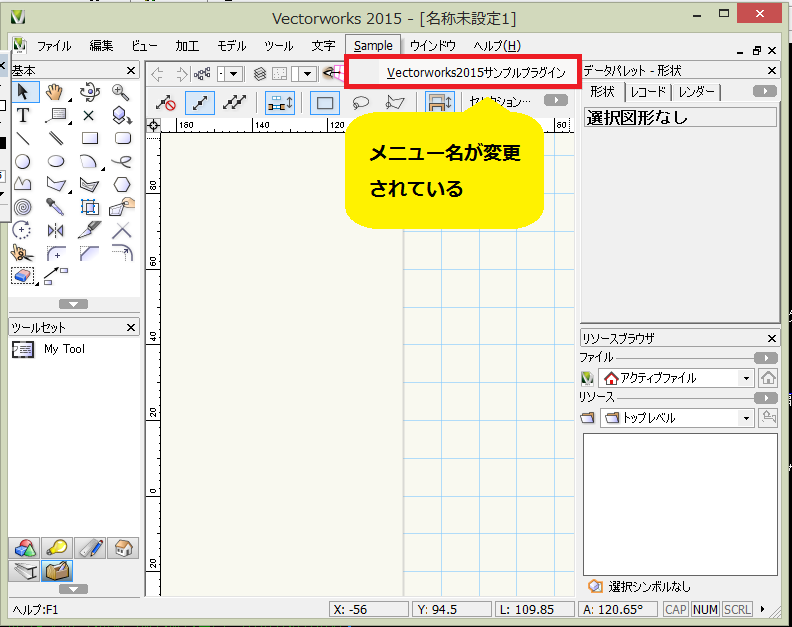The height and width of the screenshot is (627, 792).
Task: Select the Polyline tool
Action: [23, 184]
